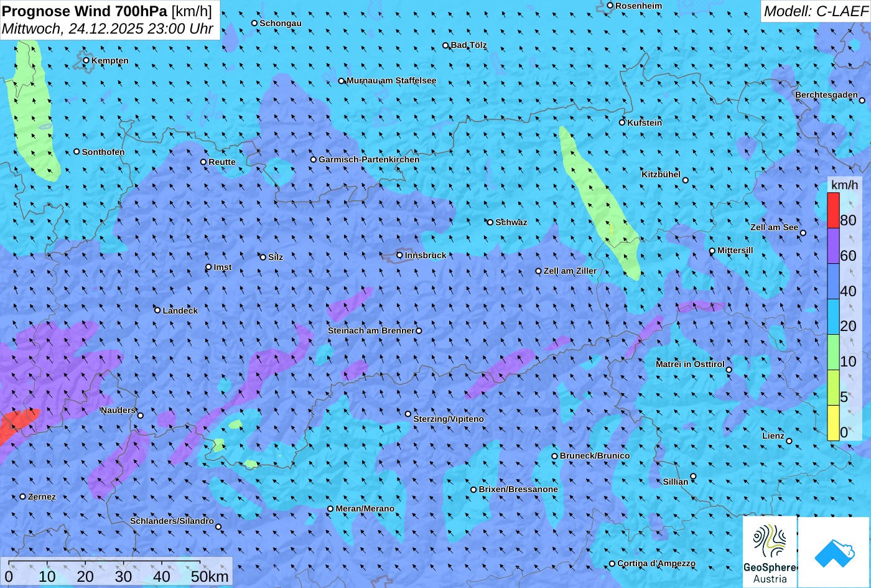Click the blue cloud arrow logo
This screenshot has height=588, width=871.
point(834,553)
